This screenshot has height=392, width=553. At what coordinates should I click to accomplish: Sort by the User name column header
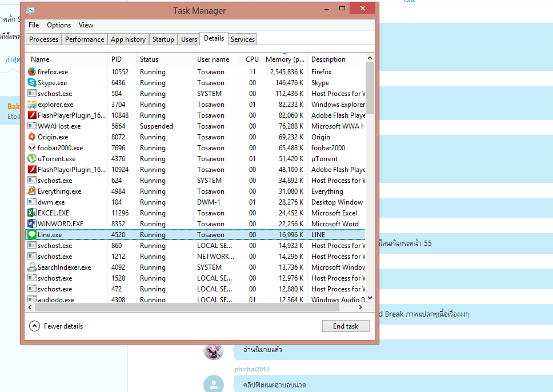(x=216, y=59)
